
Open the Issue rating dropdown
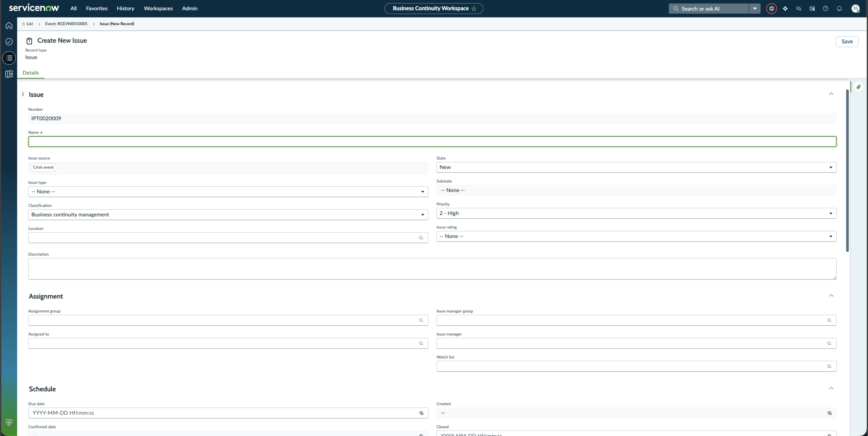point(636,236)
